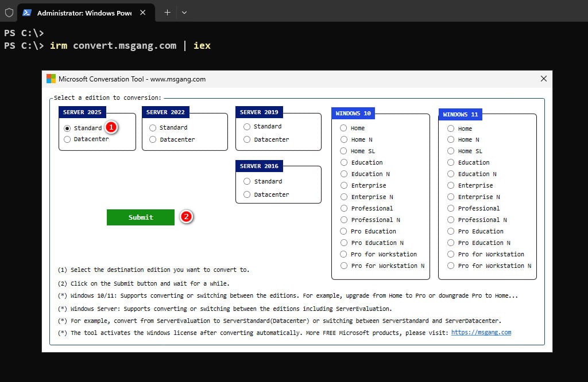The width and height of the screenshot is (588, 382).
Task: Pick Windows 11 Professional edition
Action: tap(451, 208)
